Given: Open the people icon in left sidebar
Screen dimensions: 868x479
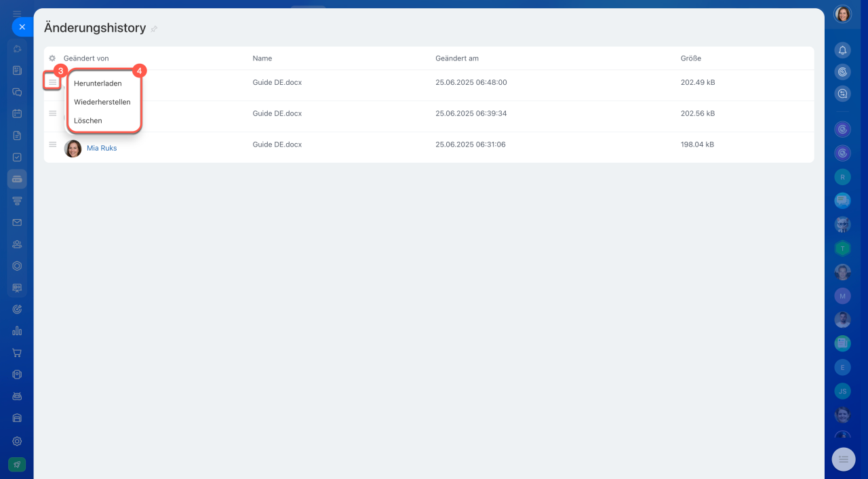Looking at the screenshot, I should [x=17, y=244].
